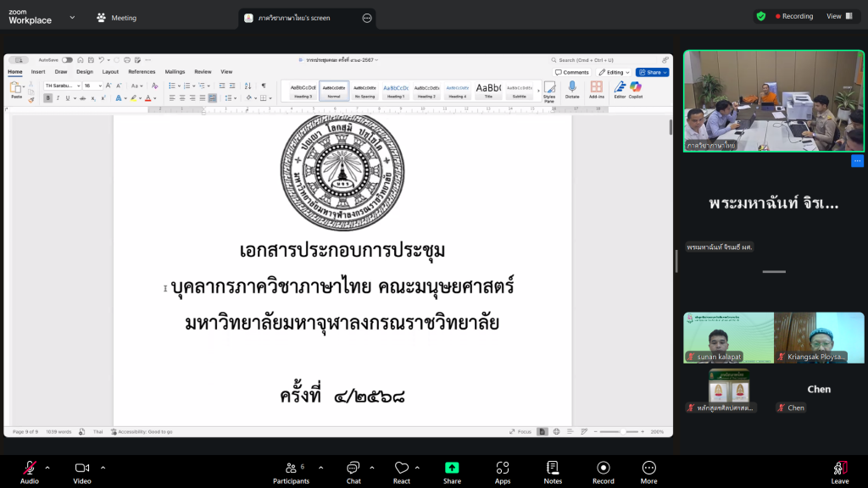The width and height of the screenshot is (868, 488).
Task: Apply the Heading 1 style thumbnail
Action: [395, 91]
